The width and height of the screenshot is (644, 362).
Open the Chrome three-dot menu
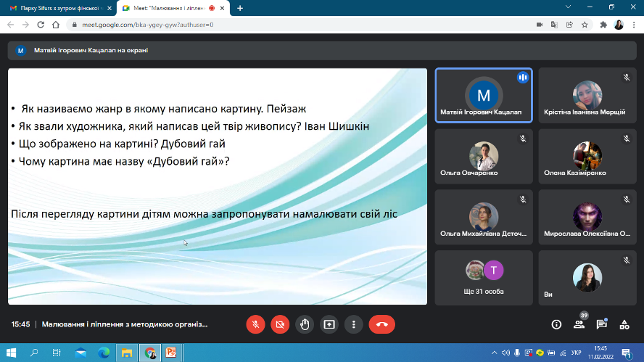634,25
